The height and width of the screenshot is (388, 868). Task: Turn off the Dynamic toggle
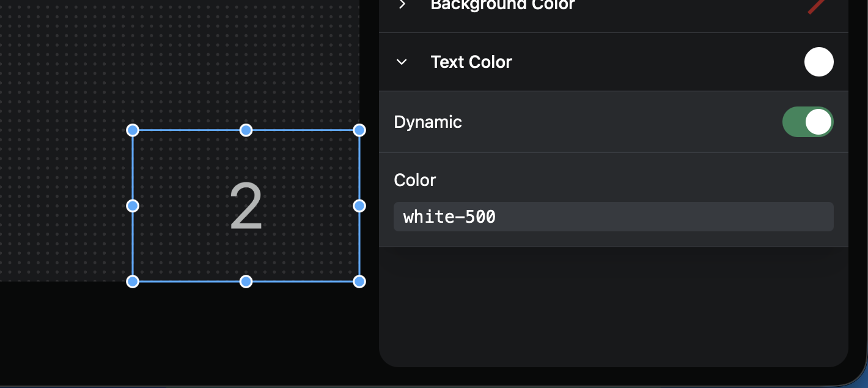(807, 122)
